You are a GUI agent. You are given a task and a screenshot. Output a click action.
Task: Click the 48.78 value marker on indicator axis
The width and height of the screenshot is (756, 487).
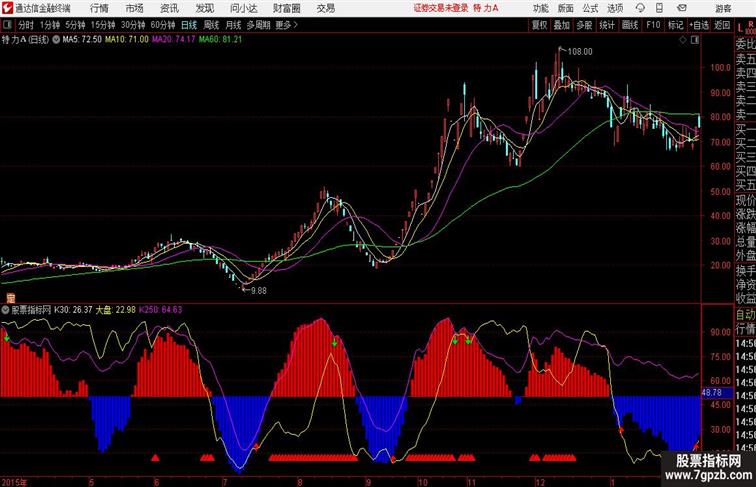click(712, 393)
